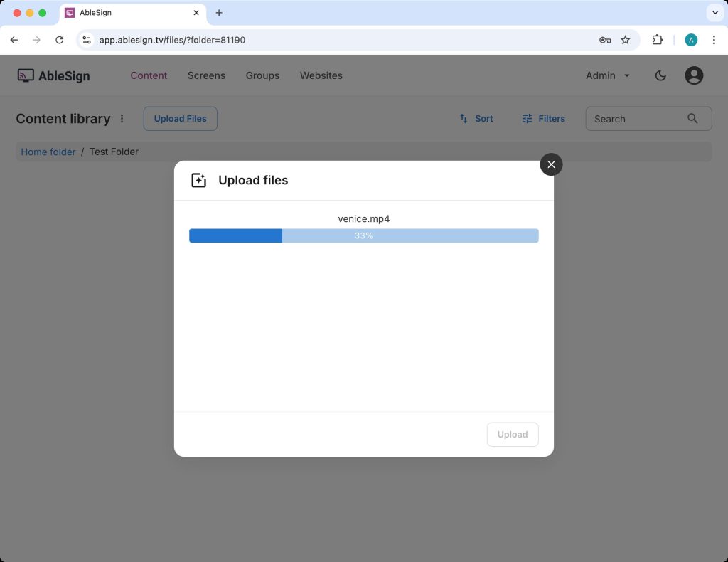
Task: Go to the Content tab
Action: (149, 75)
